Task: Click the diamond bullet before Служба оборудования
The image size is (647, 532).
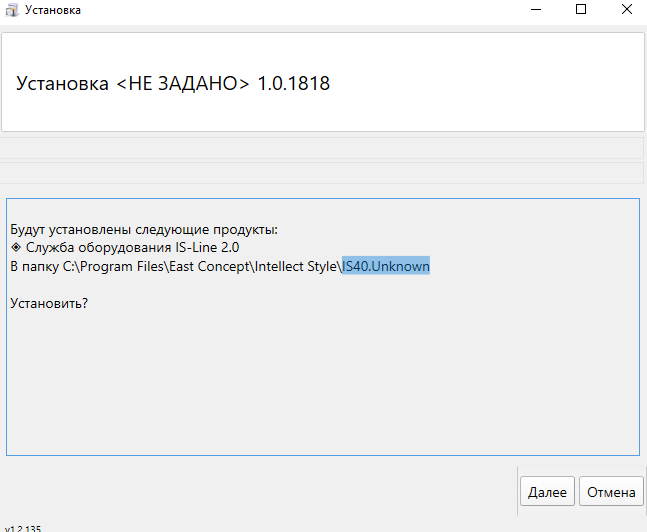Action: pyautogui.click(x=16, y=247)
